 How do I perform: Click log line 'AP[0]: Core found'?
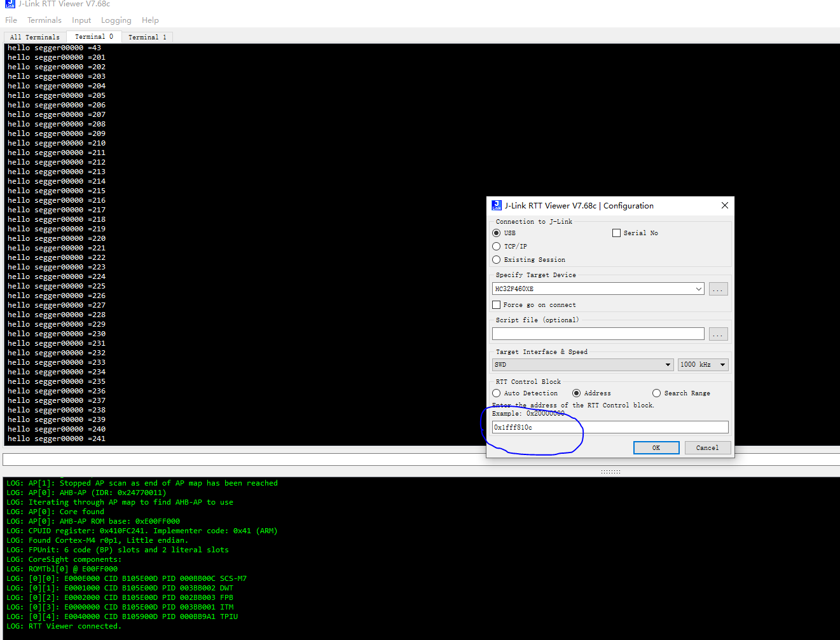(55, 512)
